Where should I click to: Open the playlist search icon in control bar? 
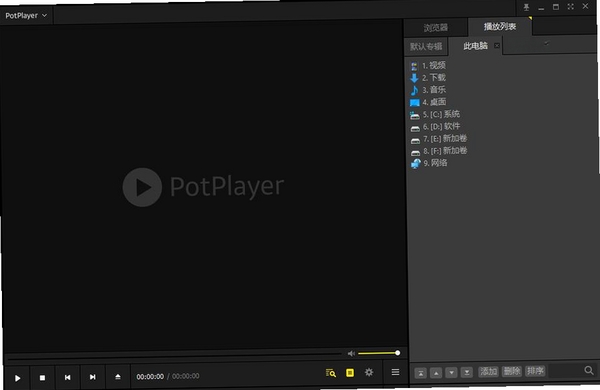(331, 373)
